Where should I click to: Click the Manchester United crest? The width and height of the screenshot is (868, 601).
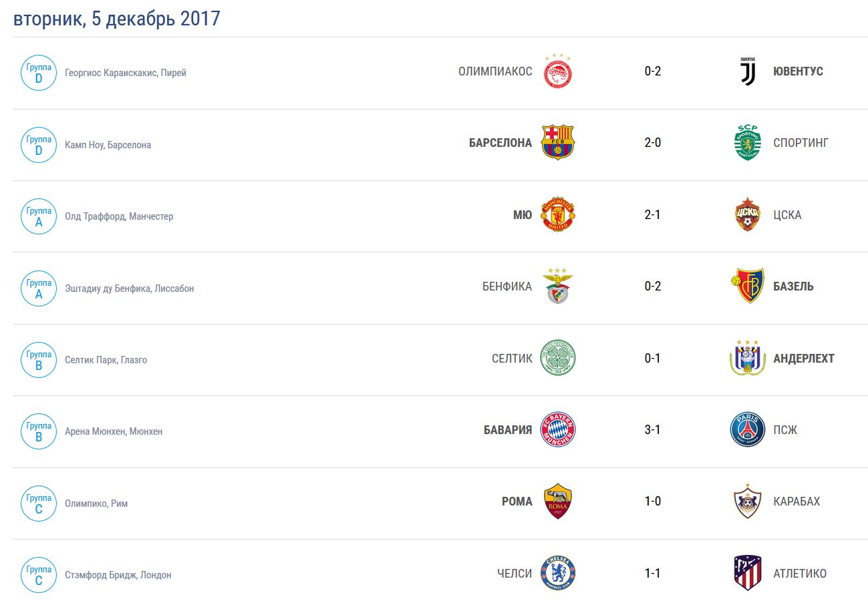[x=557, y=214]
